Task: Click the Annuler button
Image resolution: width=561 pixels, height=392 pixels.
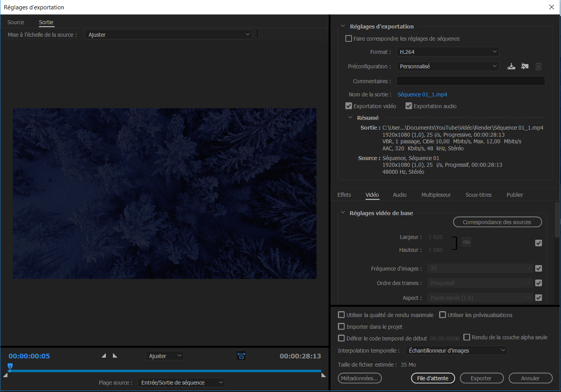Action: click(531, 378)
